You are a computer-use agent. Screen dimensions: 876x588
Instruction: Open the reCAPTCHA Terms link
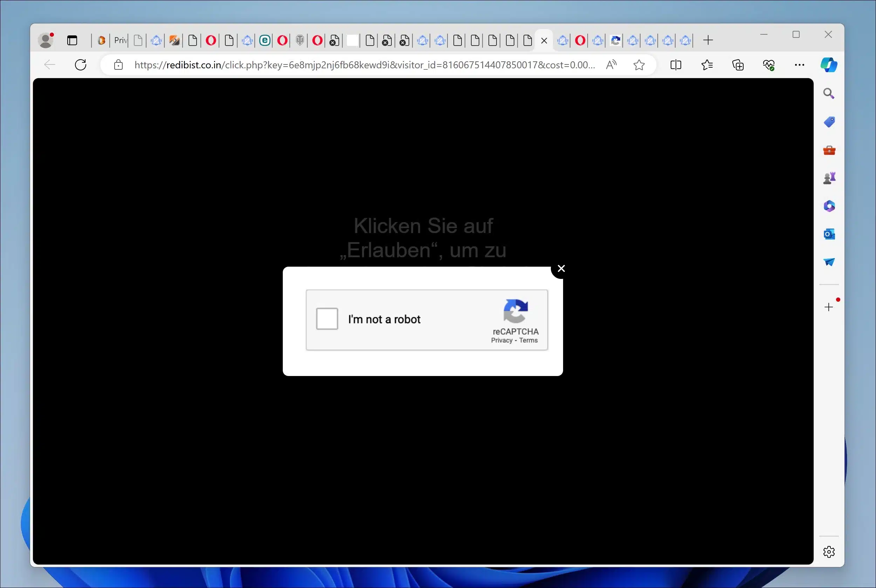[x=528, y=340]
